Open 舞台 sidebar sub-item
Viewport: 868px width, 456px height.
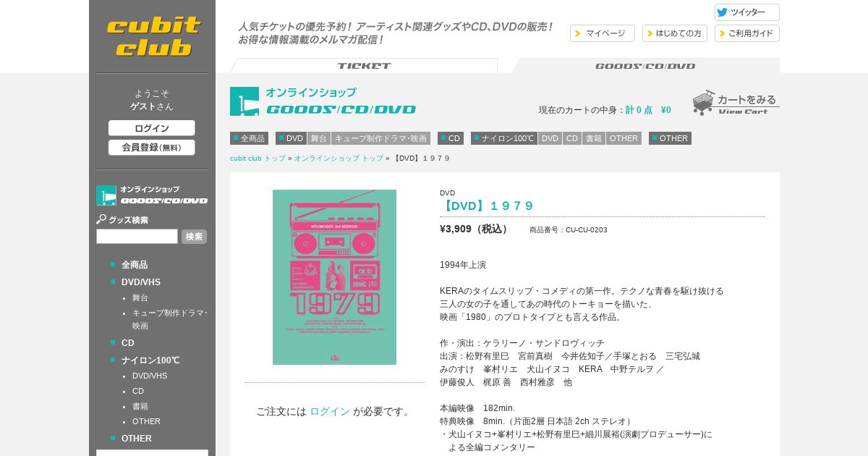140,297
